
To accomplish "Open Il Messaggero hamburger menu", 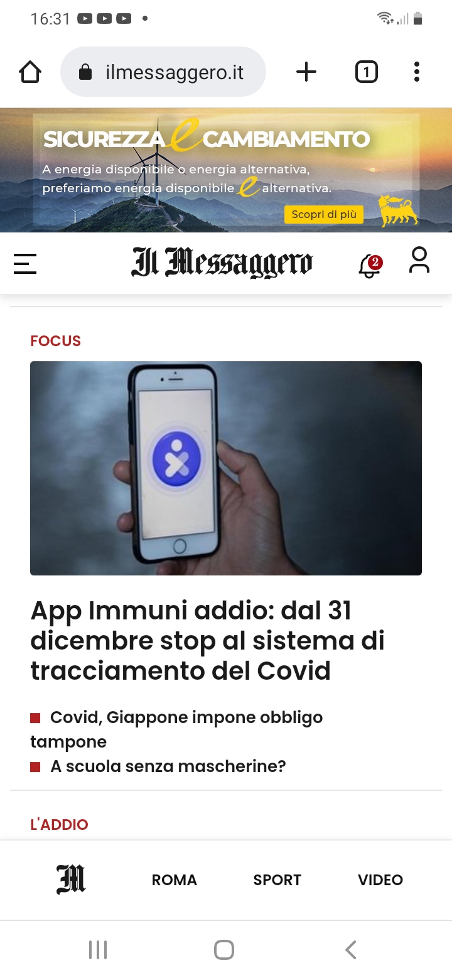I will coord(25,263).
